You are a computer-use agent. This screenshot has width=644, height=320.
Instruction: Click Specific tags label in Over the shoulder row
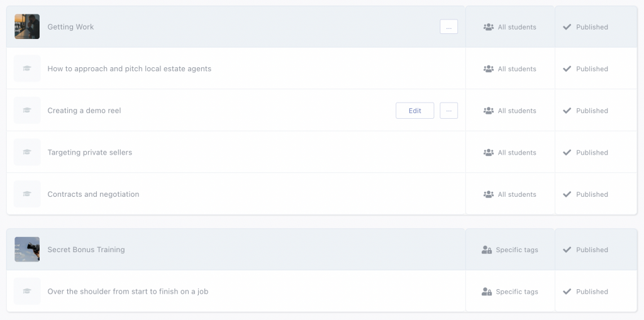point(517,292)
